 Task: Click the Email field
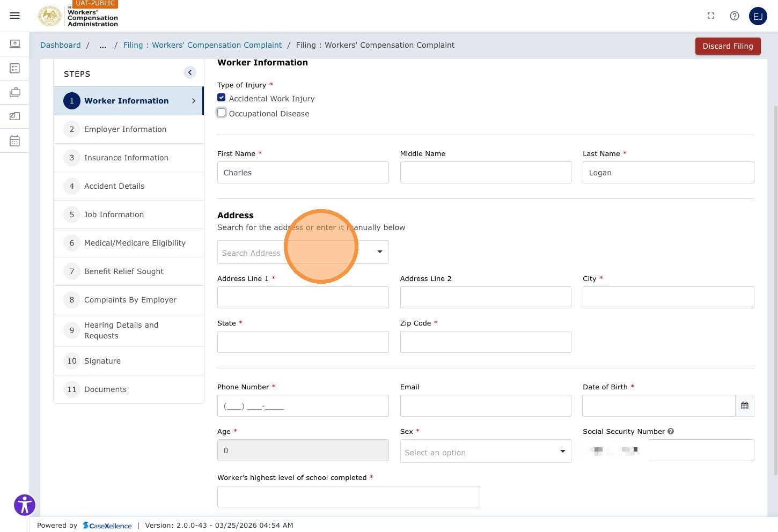486,406
